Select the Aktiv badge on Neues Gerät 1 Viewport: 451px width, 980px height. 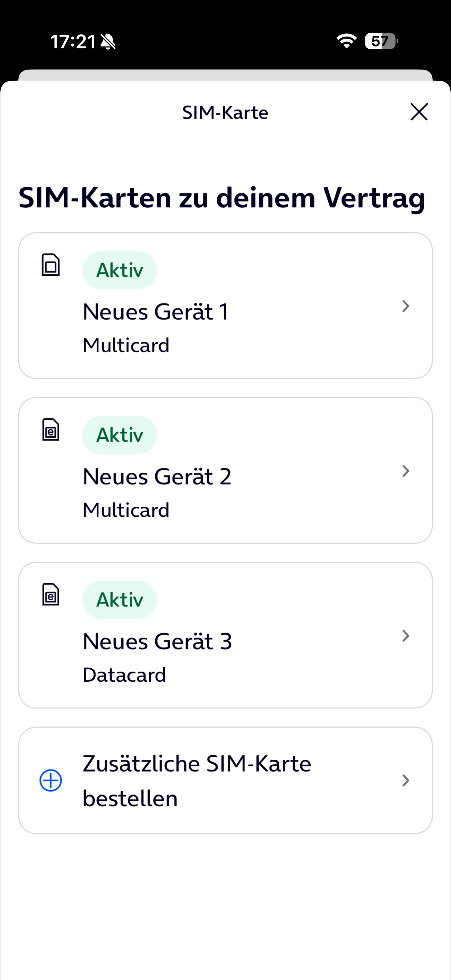point(120,270)
